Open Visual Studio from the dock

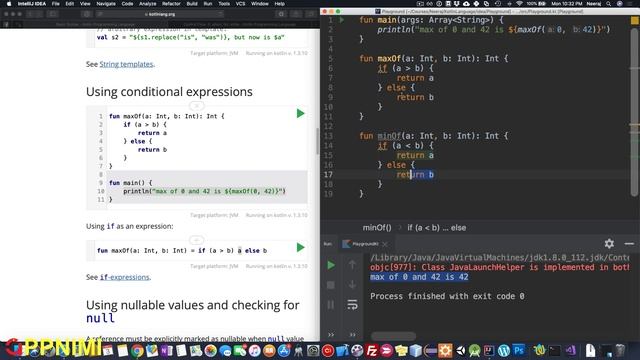pos(570,351)
